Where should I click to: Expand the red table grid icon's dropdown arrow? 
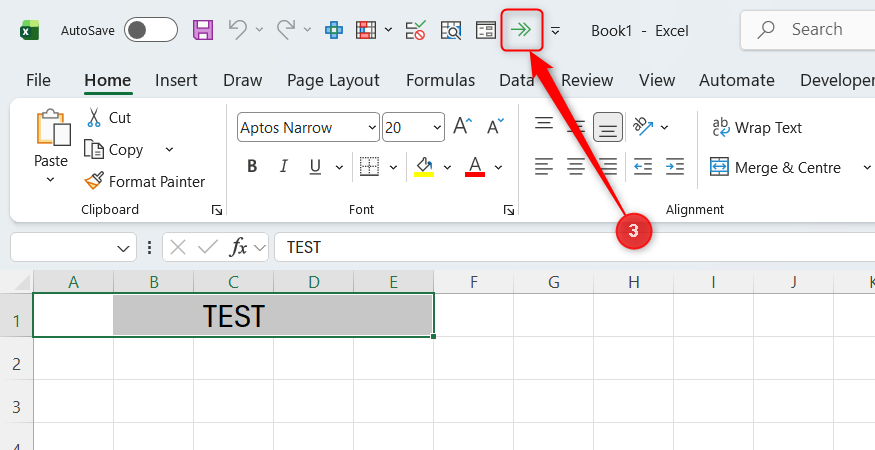[x=388, y=30]
